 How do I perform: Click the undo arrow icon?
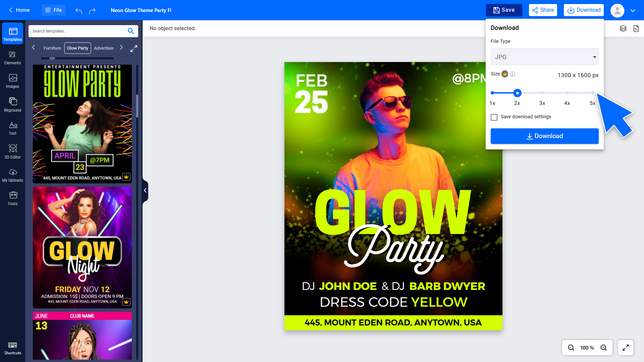coord(79,10)
